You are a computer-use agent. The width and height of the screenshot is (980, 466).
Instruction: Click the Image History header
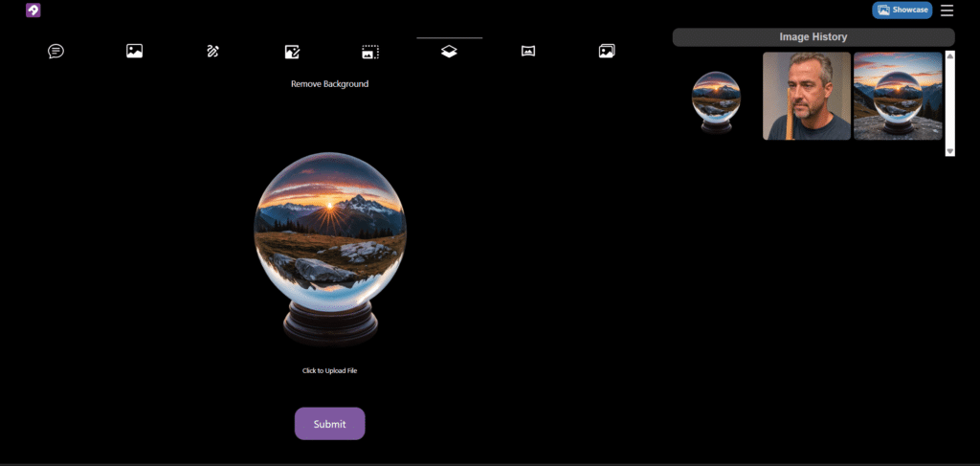(x=813, y=37)
